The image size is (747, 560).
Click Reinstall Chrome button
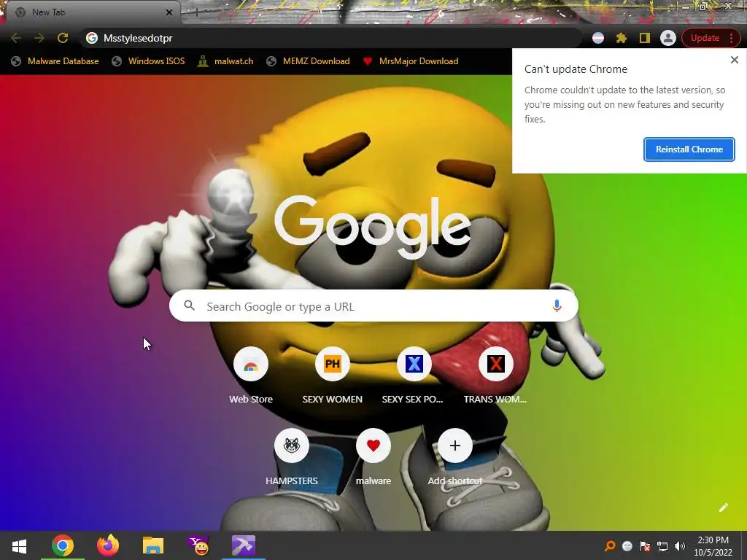(689, 149)
